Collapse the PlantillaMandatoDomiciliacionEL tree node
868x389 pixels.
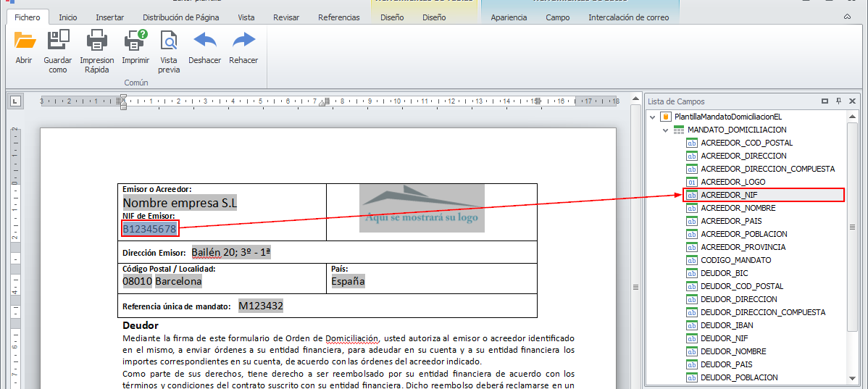click(x=653, y=117)
